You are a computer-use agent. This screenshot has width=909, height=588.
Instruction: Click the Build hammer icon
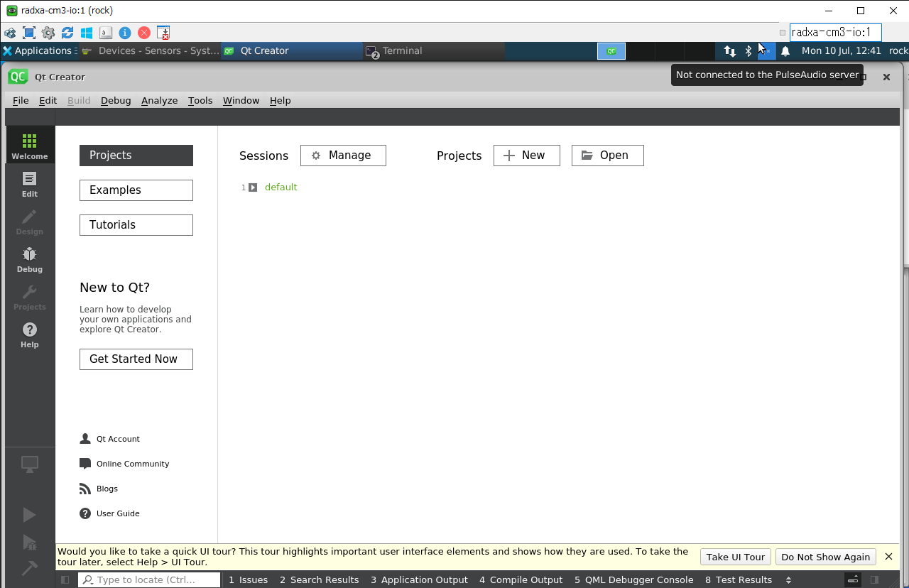(x=29, y=568)
